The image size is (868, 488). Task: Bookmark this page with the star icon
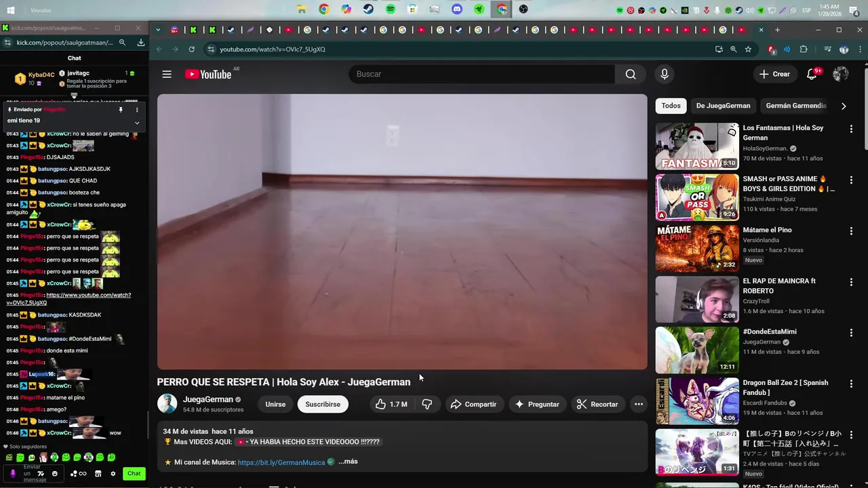748,49
